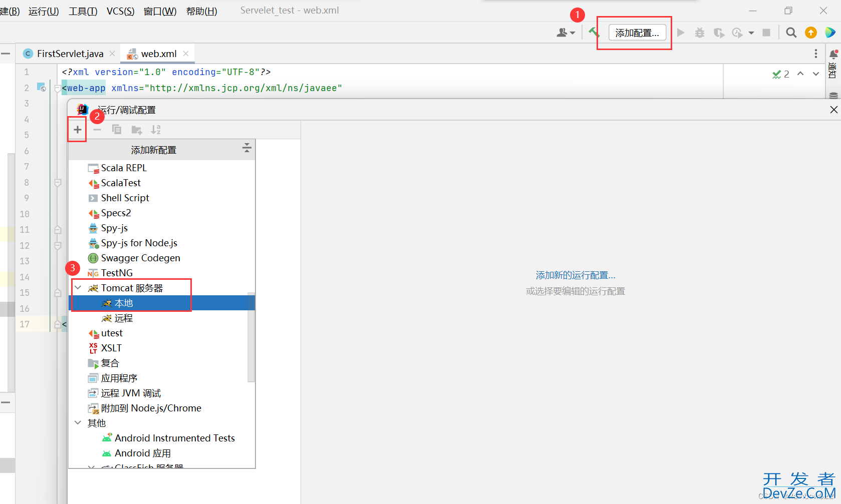The width and height of the screenshot is (841, 504).
Task: Click the plus icon to add new configuration
Action: tap(77, 130)
